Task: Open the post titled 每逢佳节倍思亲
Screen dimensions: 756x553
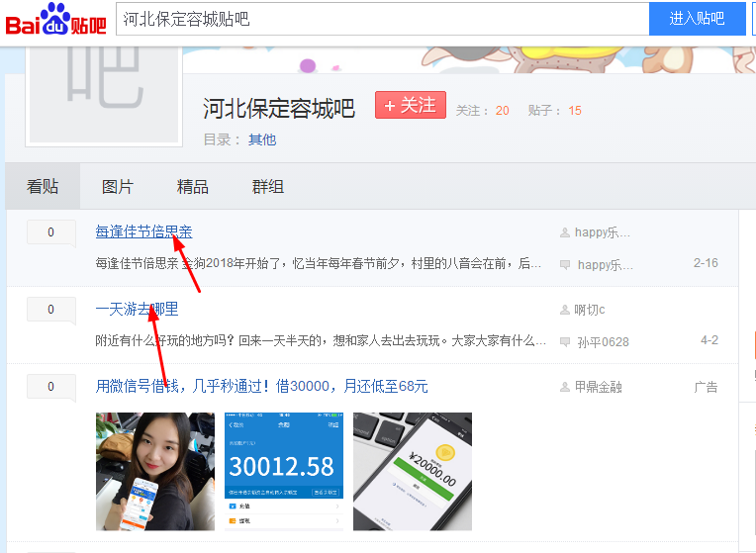Action: 143,231
